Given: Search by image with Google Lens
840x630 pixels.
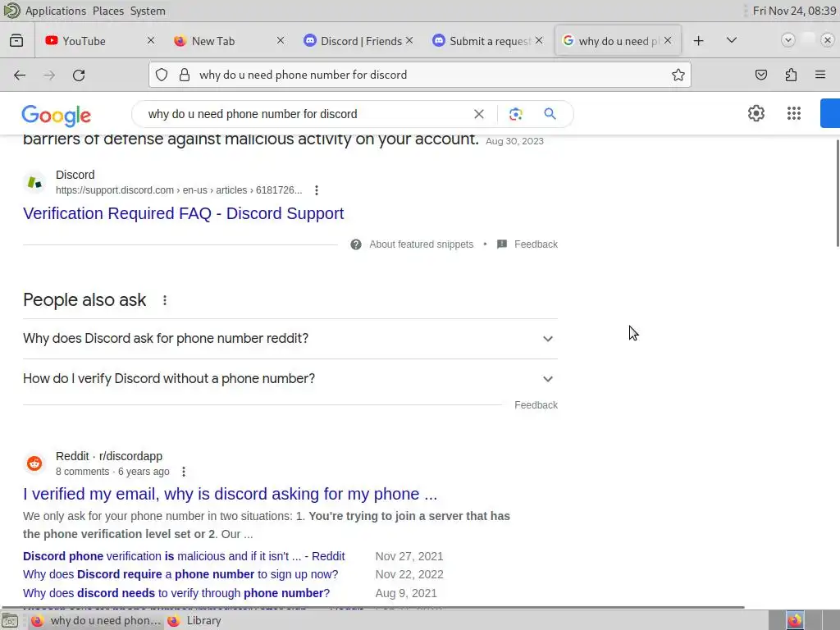Looking at the screenshot, I should pyautogui.click(x=515, y=114).
